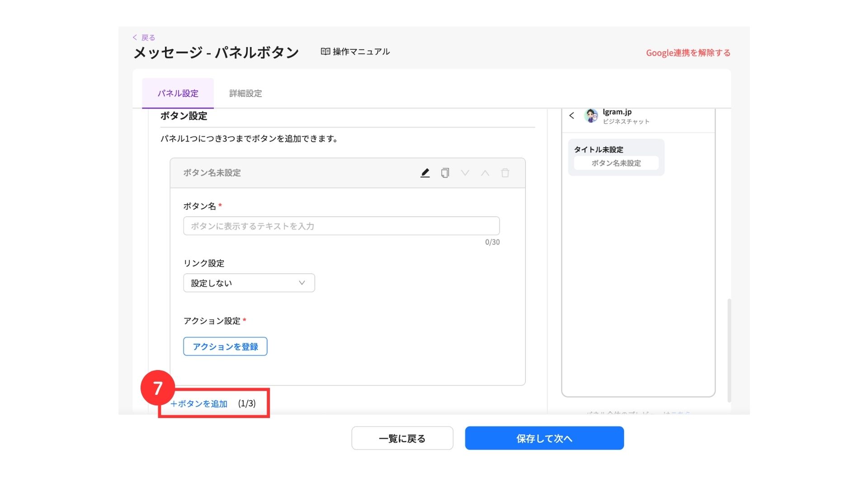Open the リンク設定 dropdown

point(249,283)
